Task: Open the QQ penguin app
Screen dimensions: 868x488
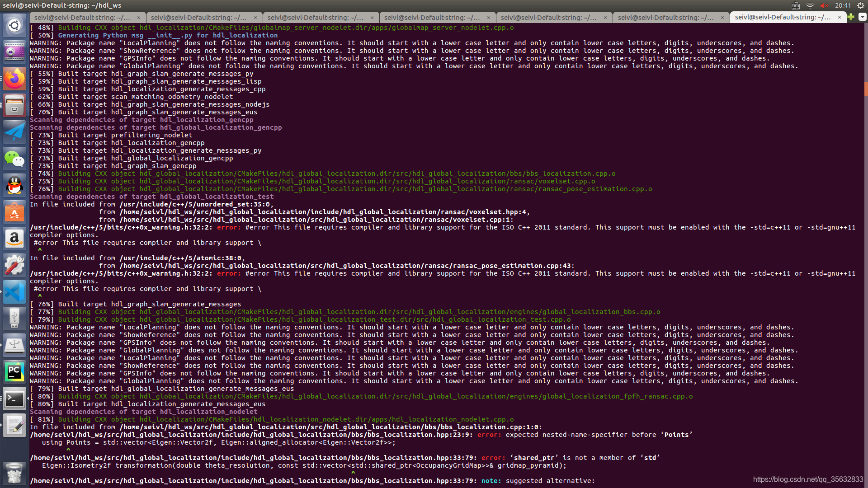Action: tap(14, 185)
